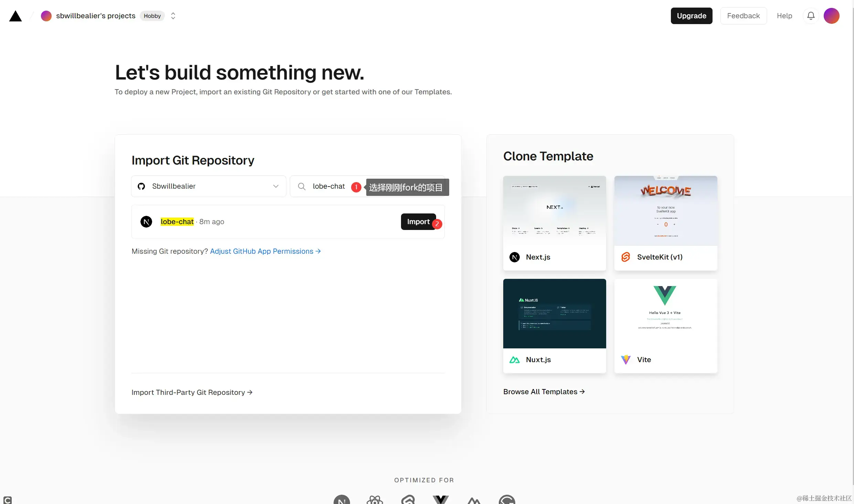Select the SvelteKit (v1) template label
Screen dimensions: 854x504
[660, 257]
